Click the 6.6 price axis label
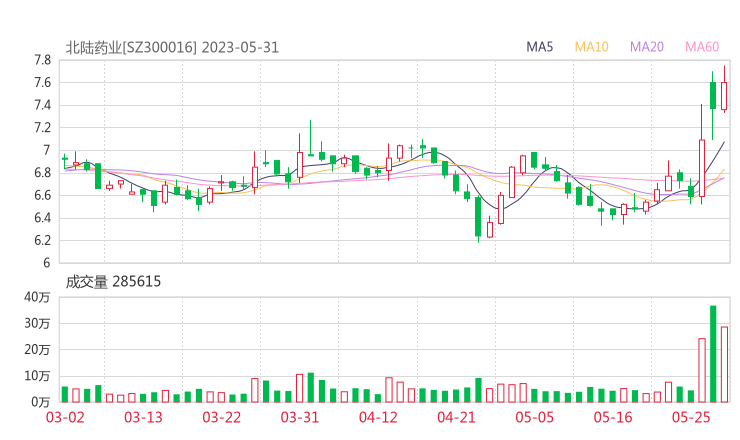This screenshot has height=440, width=740. coord(42,195)
